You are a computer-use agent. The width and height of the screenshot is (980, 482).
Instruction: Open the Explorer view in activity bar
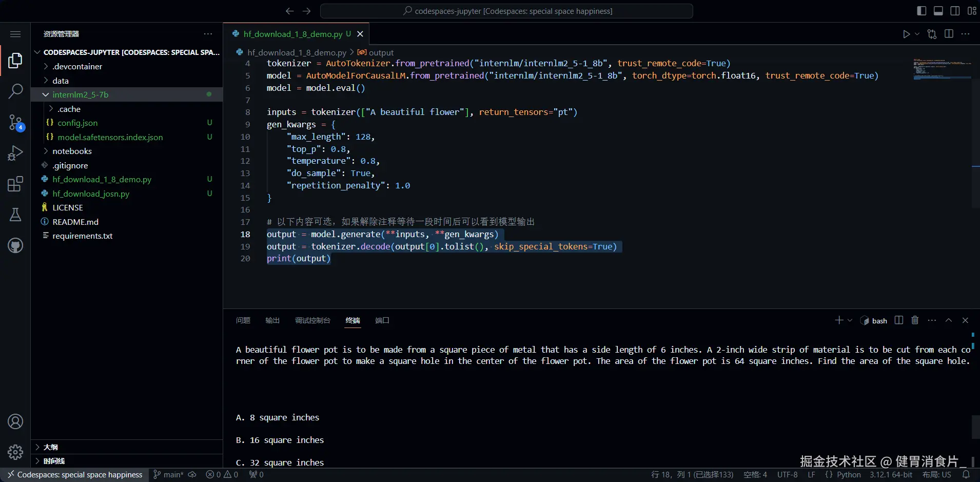[15, 61]
